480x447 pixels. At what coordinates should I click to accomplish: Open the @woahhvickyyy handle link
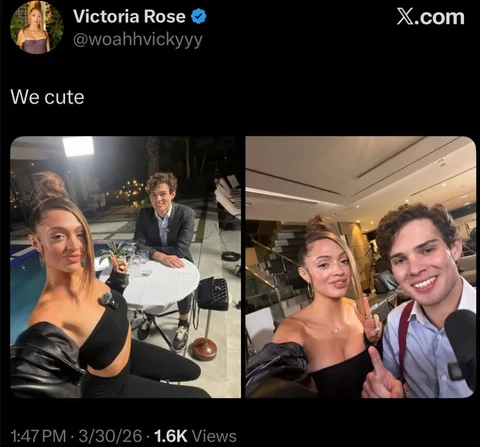137,40
